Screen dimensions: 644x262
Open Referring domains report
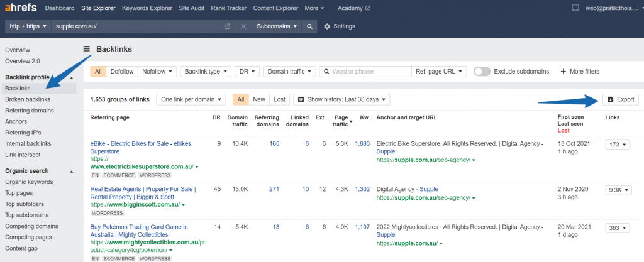[x=30, y=111]
